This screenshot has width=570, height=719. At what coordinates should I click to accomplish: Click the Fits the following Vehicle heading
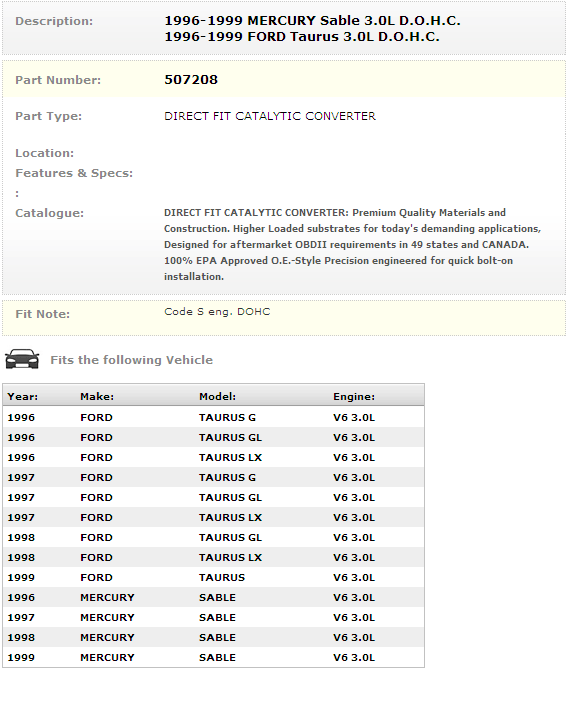[x=132, y=360]
